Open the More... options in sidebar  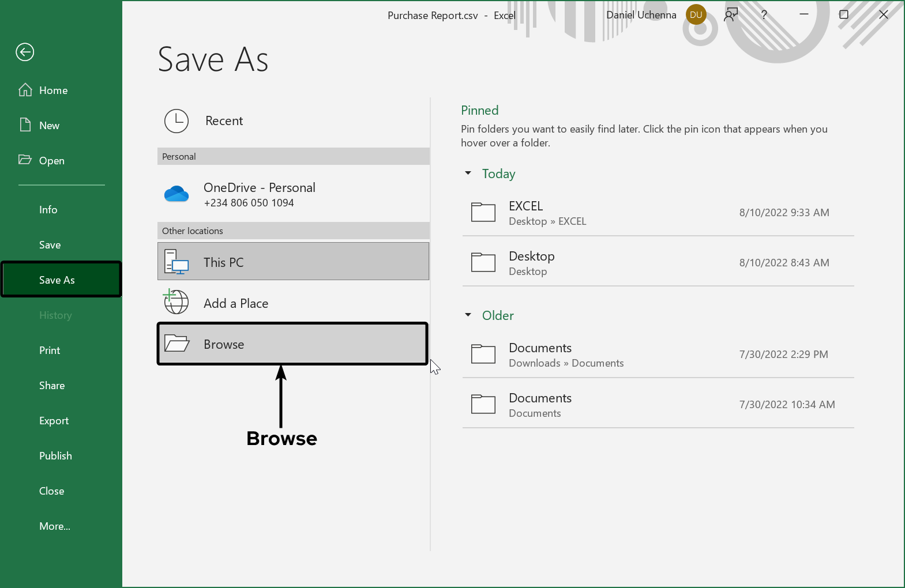tap(55, 526)
